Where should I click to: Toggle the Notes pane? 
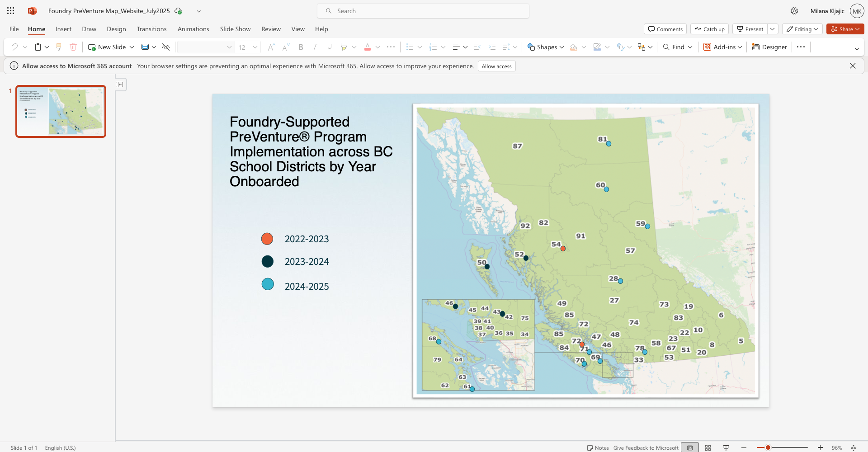tap(598, 447)
